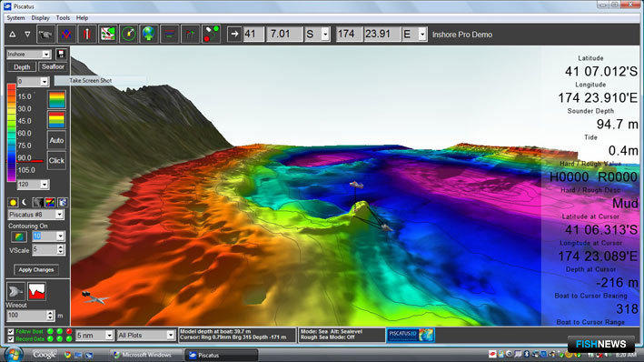Switch to the crescent moon night mode

pyautogui.click(x=25, y=203)
